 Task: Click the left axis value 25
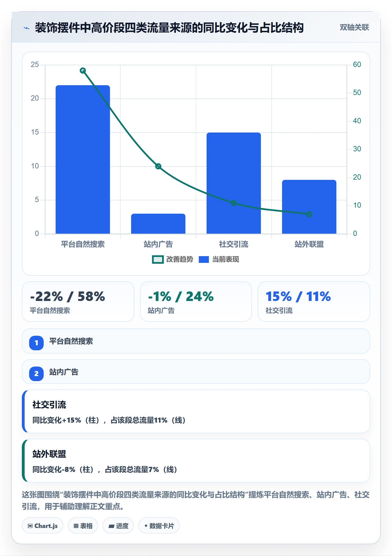point(35,65)
